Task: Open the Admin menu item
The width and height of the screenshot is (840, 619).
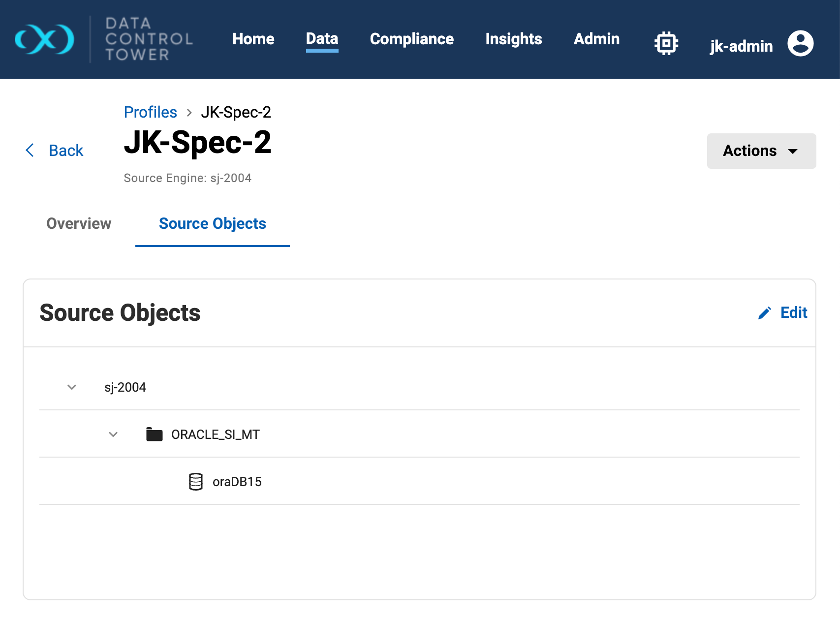Action: coord(596,39)
